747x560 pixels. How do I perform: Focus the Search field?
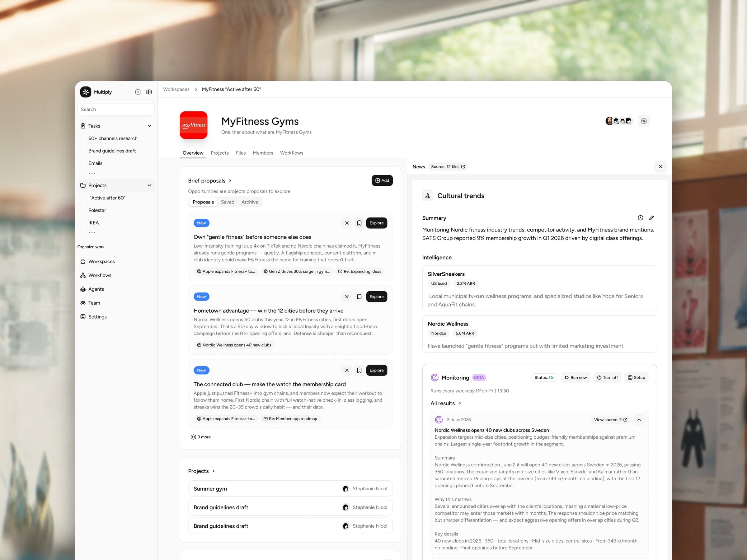point(116,110)
